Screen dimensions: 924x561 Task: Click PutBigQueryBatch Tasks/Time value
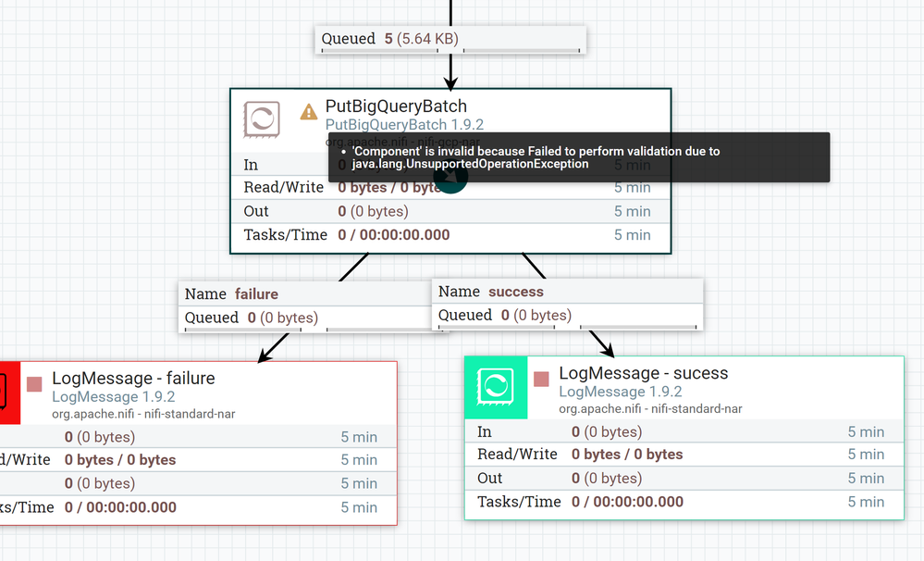pyautogui.click(x=394, y=235)
